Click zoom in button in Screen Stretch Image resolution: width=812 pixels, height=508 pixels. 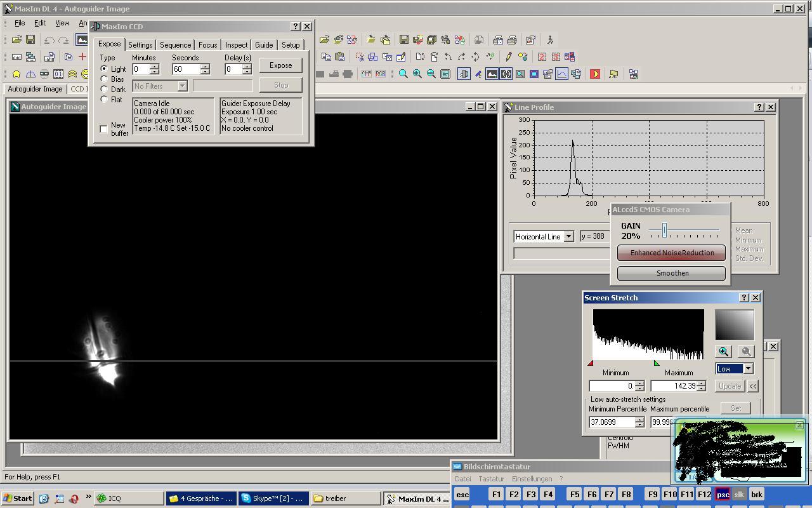tap(723, 352)
